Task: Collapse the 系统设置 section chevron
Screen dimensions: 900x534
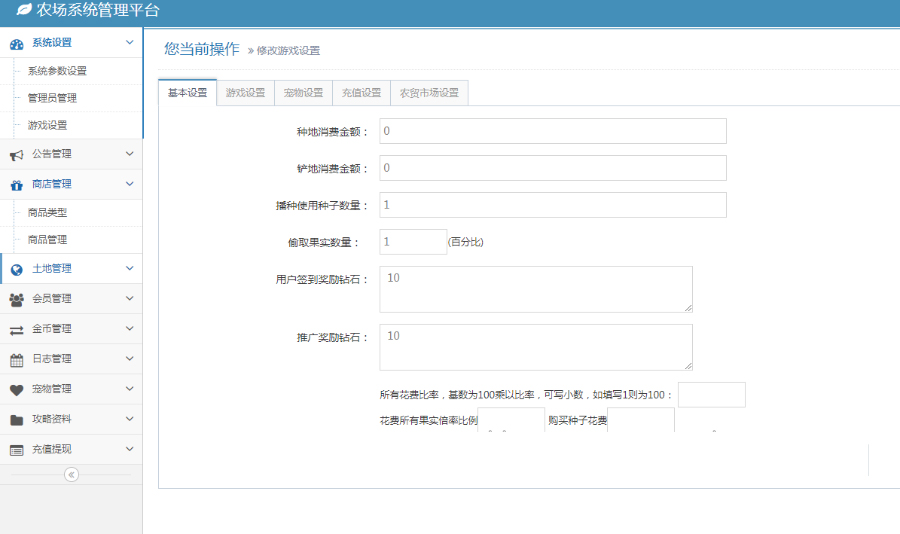Action: click(x=129, y=43)
